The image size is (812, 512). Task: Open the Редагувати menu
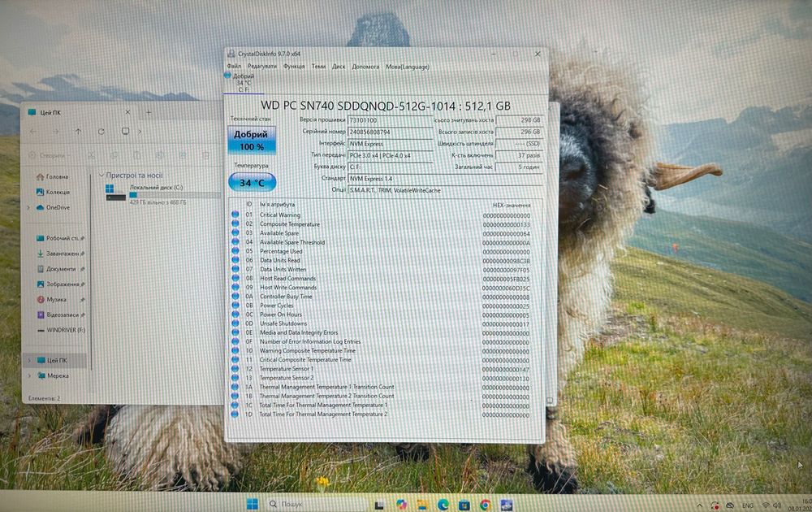tap(262, 67)
